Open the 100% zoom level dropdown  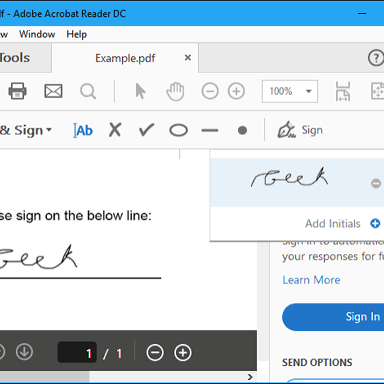pyautogui.click(x=290, y=91)
